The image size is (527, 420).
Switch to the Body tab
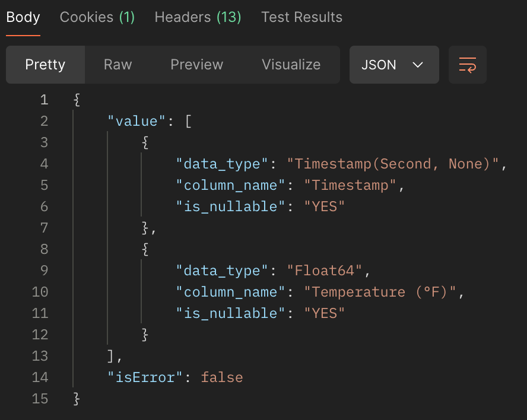point(23,17)
